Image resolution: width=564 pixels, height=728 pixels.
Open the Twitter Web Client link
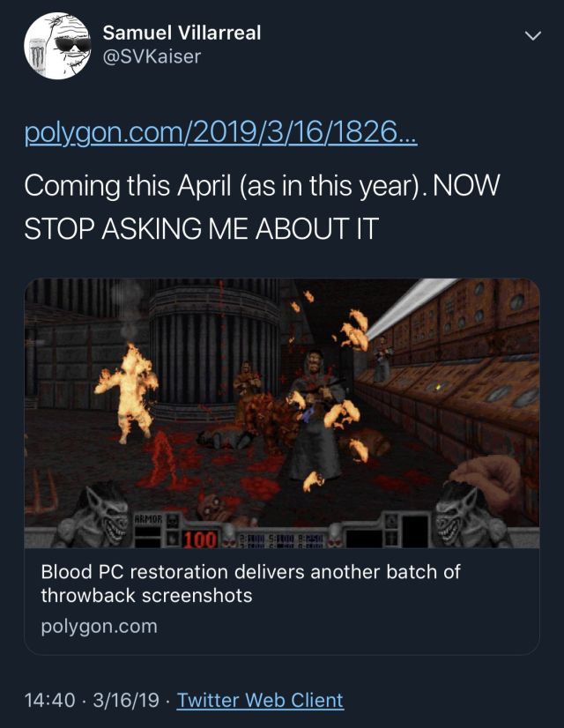260,700
